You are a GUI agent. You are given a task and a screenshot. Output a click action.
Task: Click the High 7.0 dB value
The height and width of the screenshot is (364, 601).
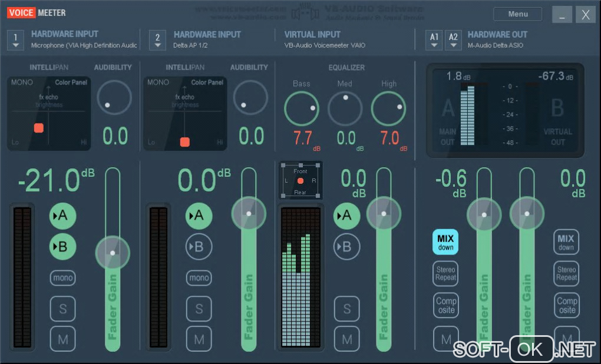coord(393,140)
